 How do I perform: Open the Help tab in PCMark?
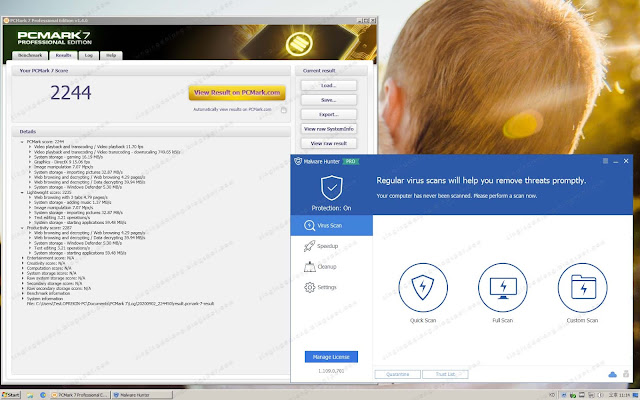click(111, 56)
